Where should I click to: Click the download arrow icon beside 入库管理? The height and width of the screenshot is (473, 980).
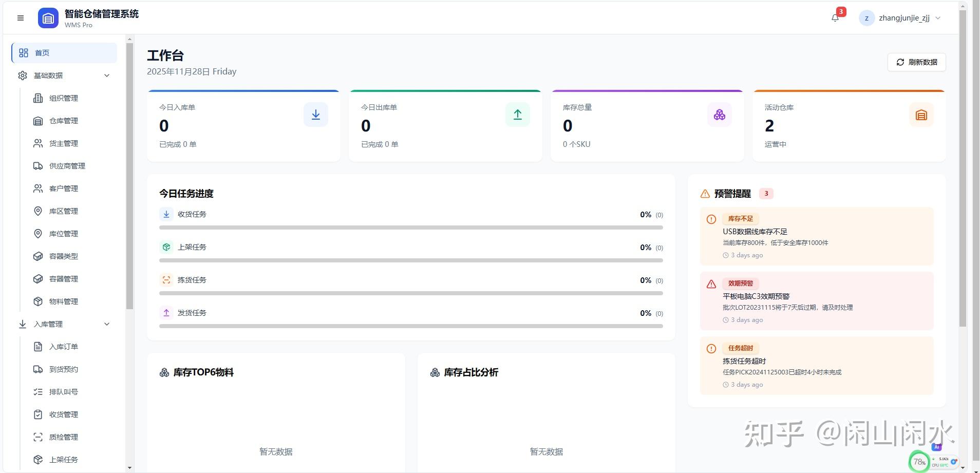[x=23, y=324]
